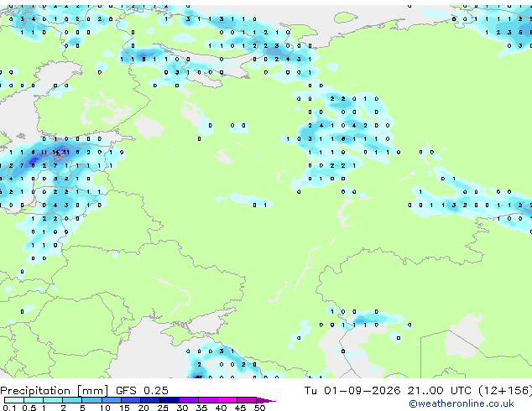532x411 pixels.
Task: Click the '15' legend scale label
Action: (x=124, y=408)
